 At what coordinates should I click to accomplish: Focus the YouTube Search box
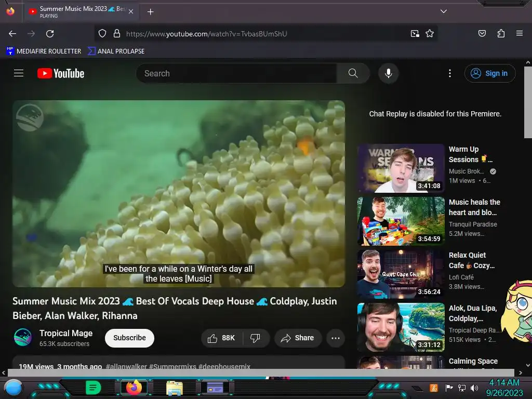click(x=236, y=73)
